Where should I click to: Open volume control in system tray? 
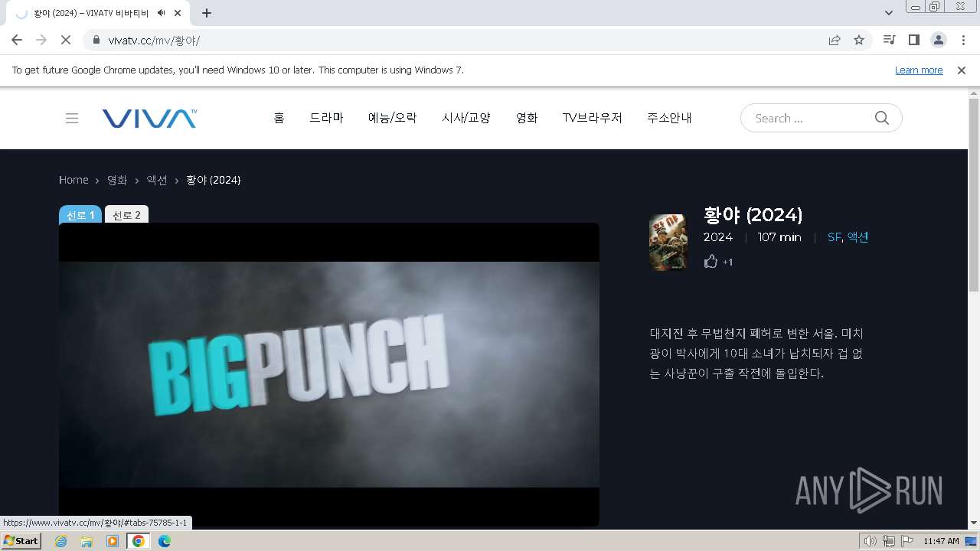[x=870, y=541]
